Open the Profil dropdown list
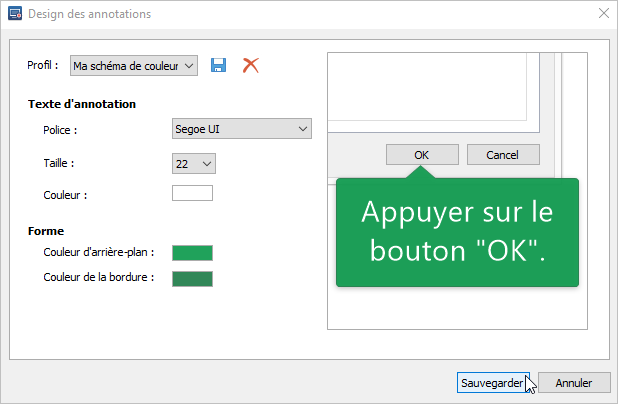The width and height of the screenshot is (618, 404). point(134,65)
